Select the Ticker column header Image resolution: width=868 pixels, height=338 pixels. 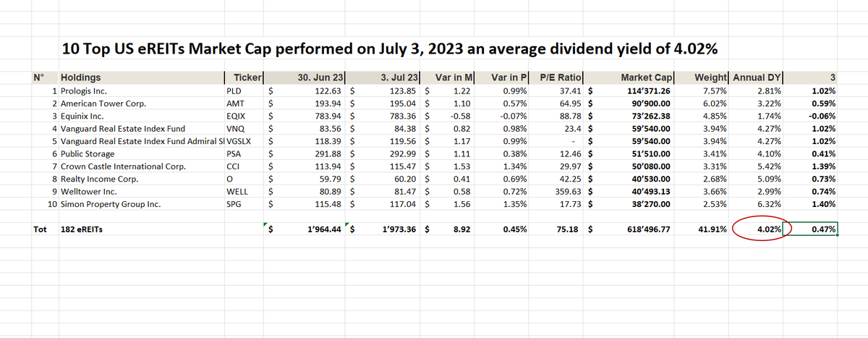[x=249, y=77]
